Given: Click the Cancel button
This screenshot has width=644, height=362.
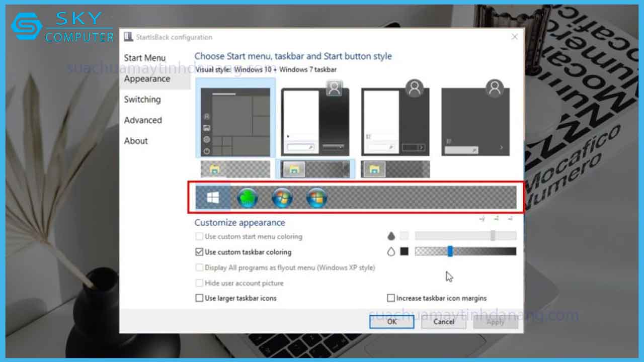Looking at the screenshot, I should click(444, 322).
